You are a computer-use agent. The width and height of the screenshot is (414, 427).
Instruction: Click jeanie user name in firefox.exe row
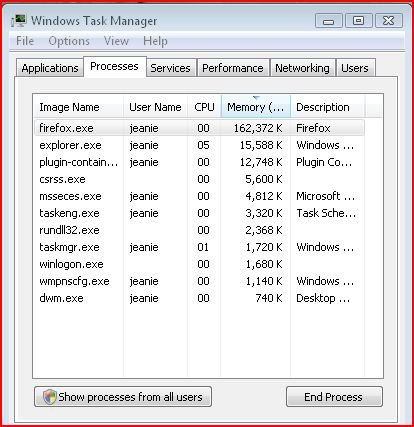(x=144, y=128)
